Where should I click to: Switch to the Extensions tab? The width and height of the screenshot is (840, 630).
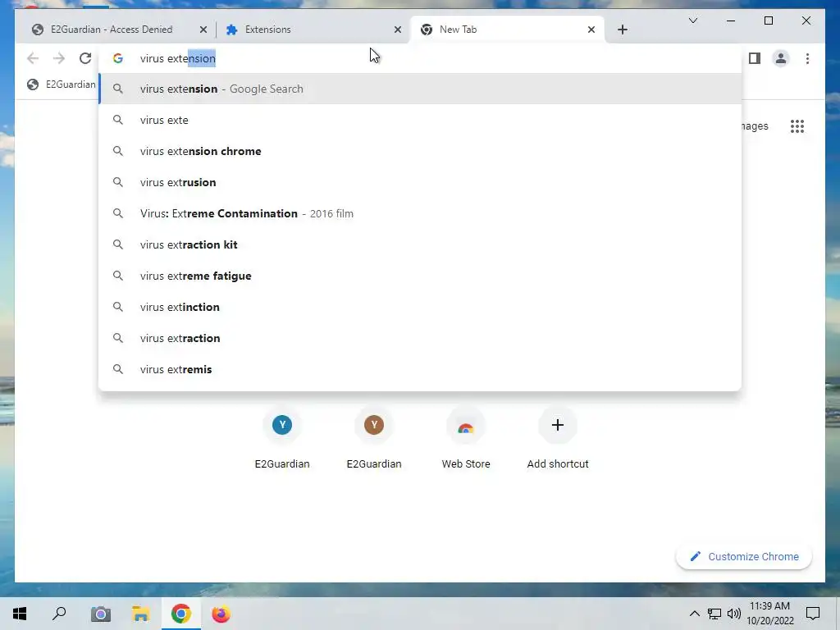[x=313, y=30]
